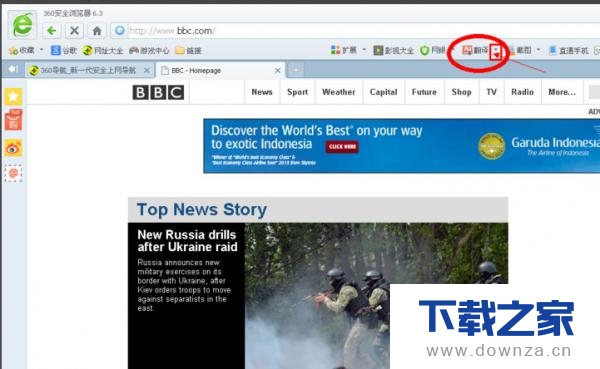Open the 网址大全 bookmark
Screen dimensions: 600x369
(103, 50)
